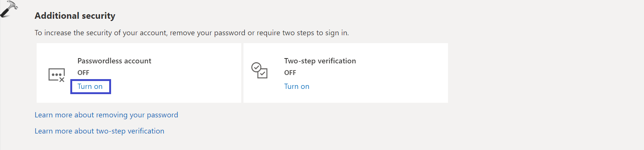Click the OFF status under Passwordless account

[83, 73]
